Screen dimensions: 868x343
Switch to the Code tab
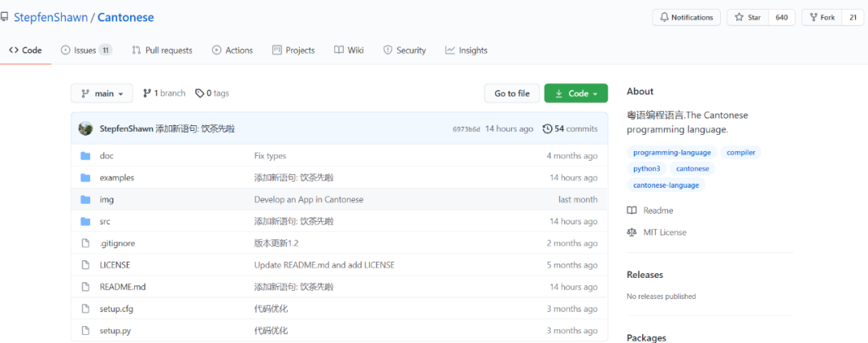coord(26,51)
